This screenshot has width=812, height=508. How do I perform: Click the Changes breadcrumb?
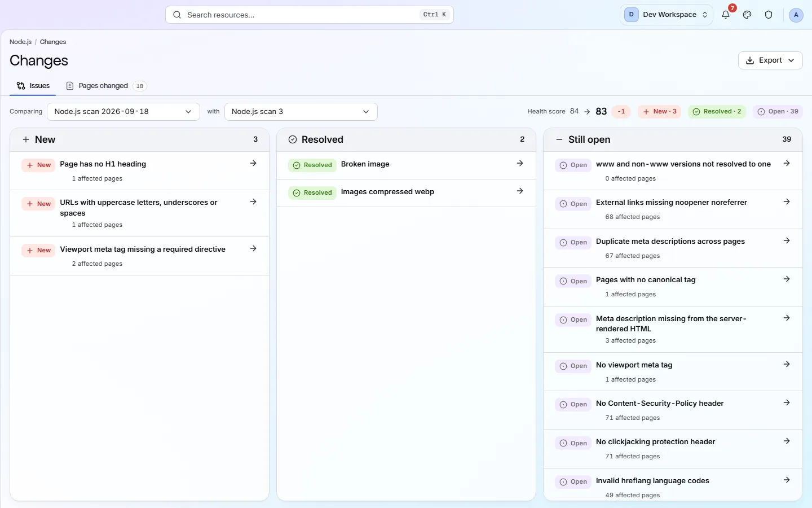coord(53,42)
